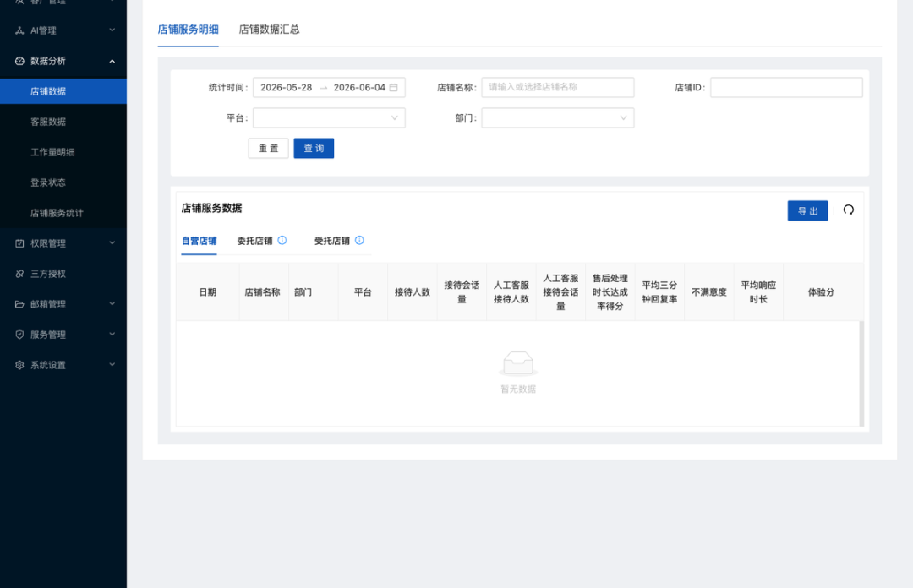Click the 重置 button
Screen dimensions: 913x588
(269, 149)
